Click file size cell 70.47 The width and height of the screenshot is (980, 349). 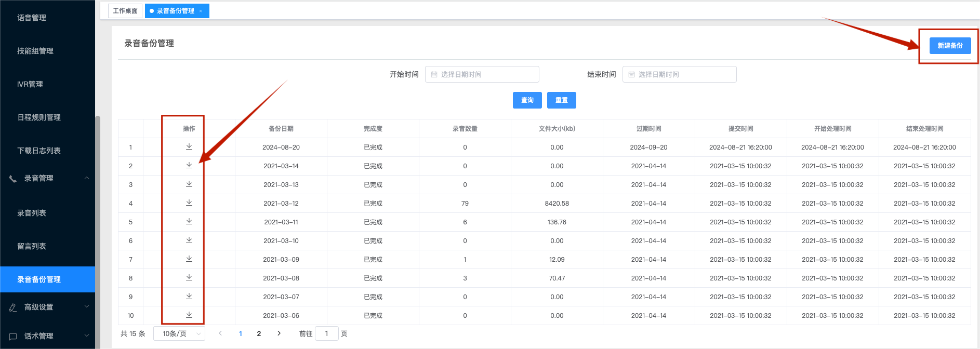pyautogui.click(x=557, y=278)
